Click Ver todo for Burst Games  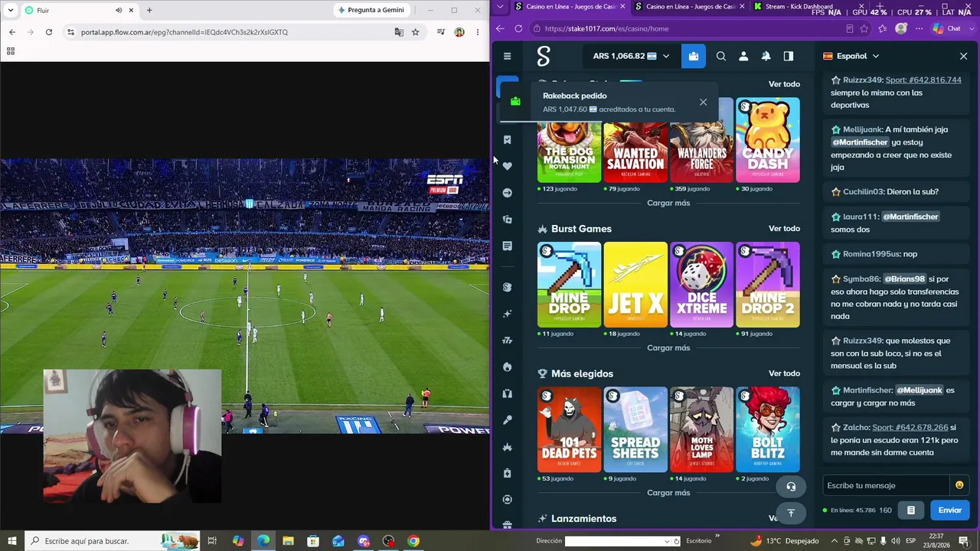tap(784, 229)
